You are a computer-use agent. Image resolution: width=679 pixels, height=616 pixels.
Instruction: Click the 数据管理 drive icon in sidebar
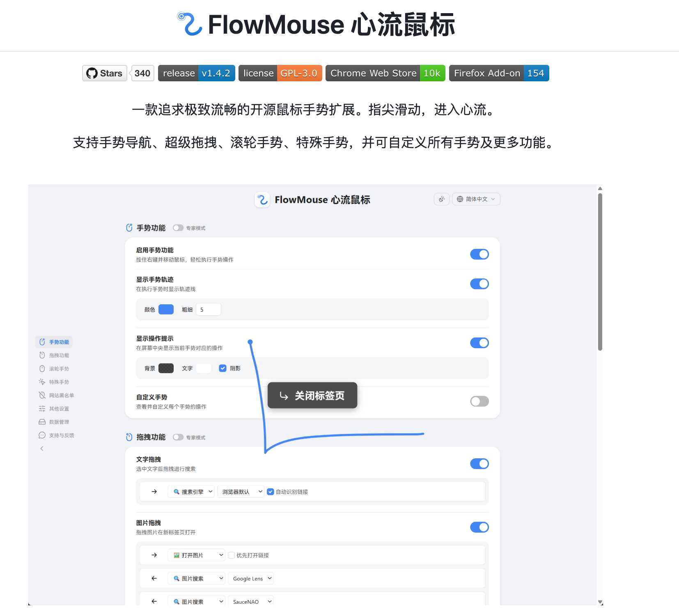coord(42,422)
